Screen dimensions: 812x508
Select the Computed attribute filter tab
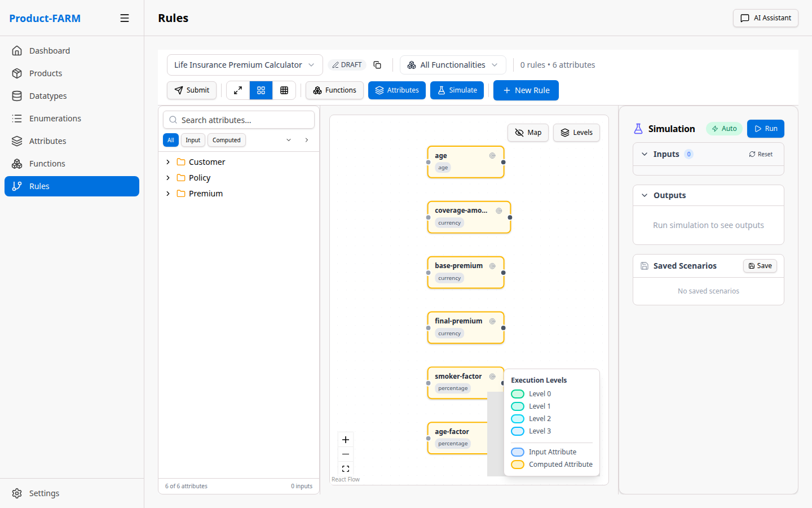click(226, 140)
